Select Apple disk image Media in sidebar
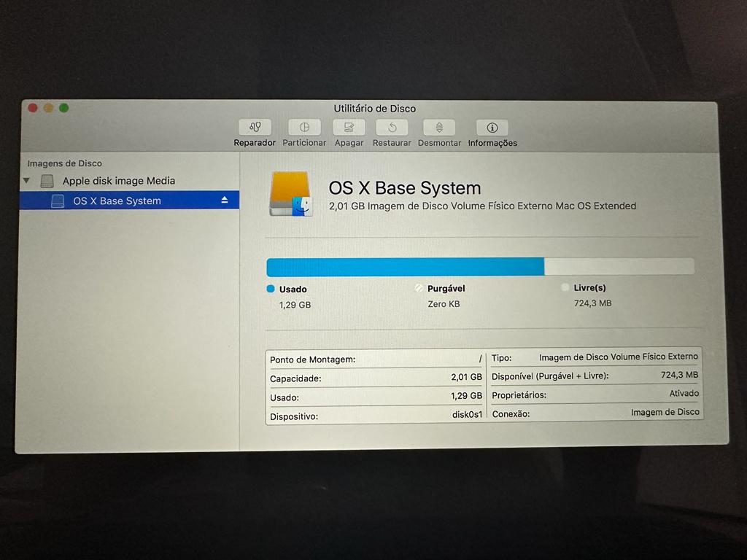Image resolution: width=747 pixels, height=560 pixels. click(119, 181)
